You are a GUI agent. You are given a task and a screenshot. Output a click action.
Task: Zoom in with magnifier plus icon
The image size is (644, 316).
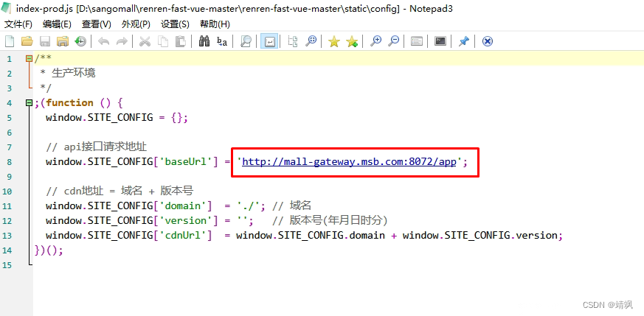click(x=375, y=41)
